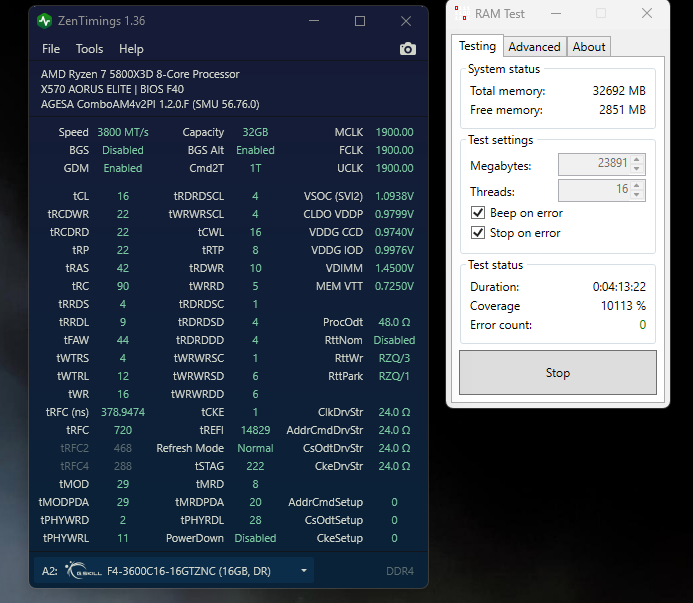Click the Capacity value 32GB
Image resolution: width=693 pixels, height=603 pixels.
tap(255, 132)
